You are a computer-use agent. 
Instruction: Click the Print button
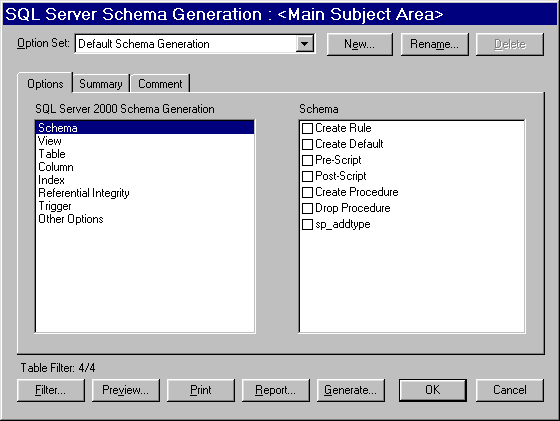201,390
